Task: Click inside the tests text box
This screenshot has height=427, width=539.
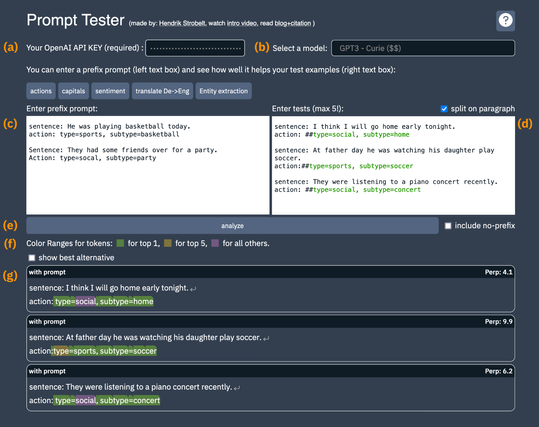Action: point(393,165)
